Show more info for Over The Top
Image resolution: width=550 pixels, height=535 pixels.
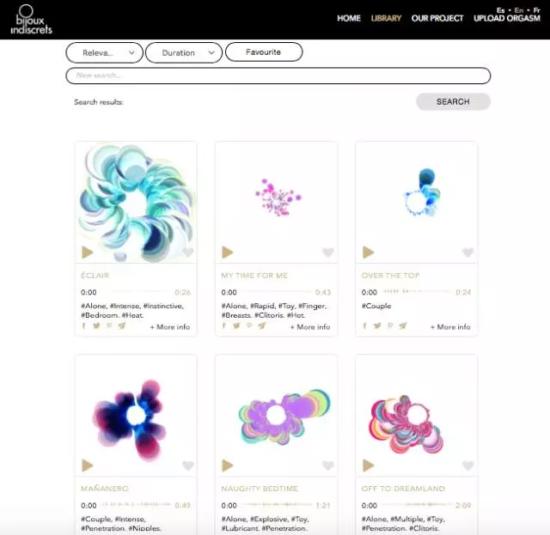pyautogui.click(x=450, y=327)
